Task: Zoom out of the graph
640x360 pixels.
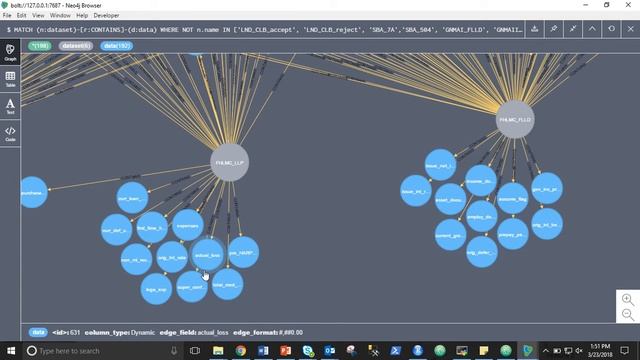Action: coord(628,314)
